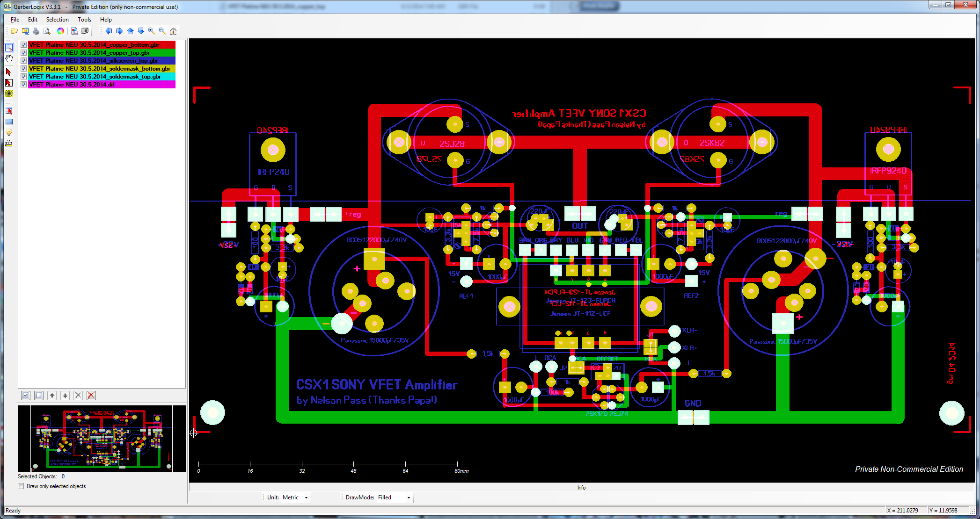Toggle copper_top.gbr layer visibility checkbox
Screen dimensions: 980x519
[x=23, y=53]
